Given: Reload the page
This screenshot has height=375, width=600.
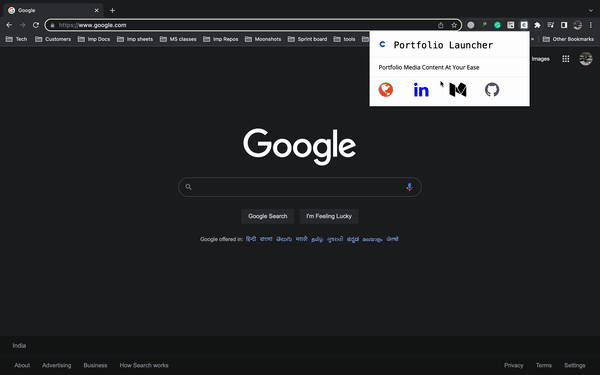Looking at the screenshot, I should [36, 25].
